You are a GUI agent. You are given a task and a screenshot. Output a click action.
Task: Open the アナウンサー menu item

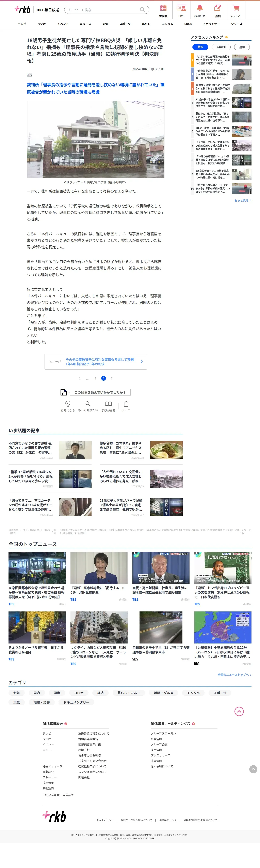pyautogui.click(x=211, y=24)
